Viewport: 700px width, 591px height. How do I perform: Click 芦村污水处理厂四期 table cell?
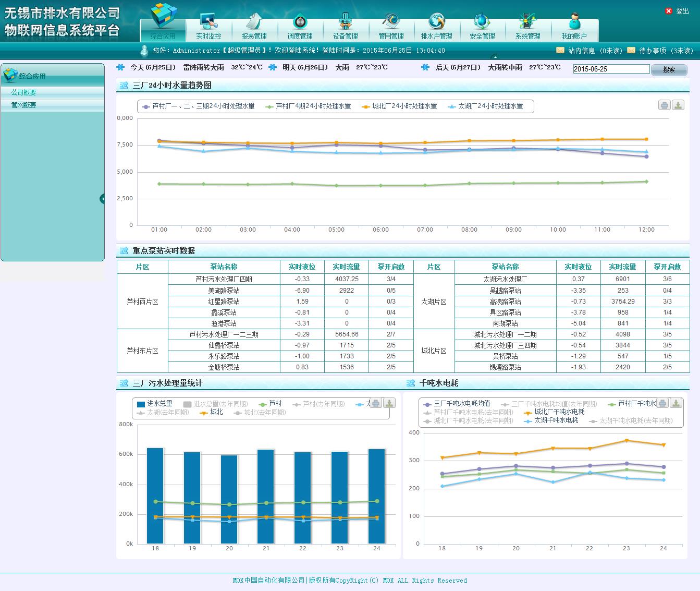(224, 279)
